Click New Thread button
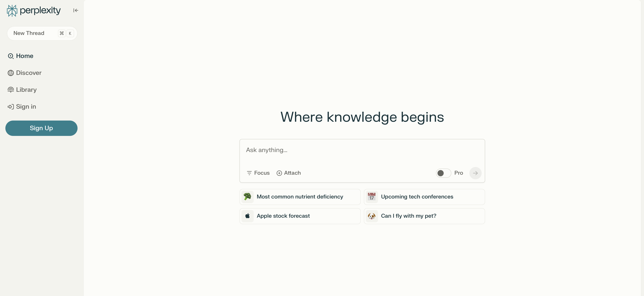 coord(41,33)
